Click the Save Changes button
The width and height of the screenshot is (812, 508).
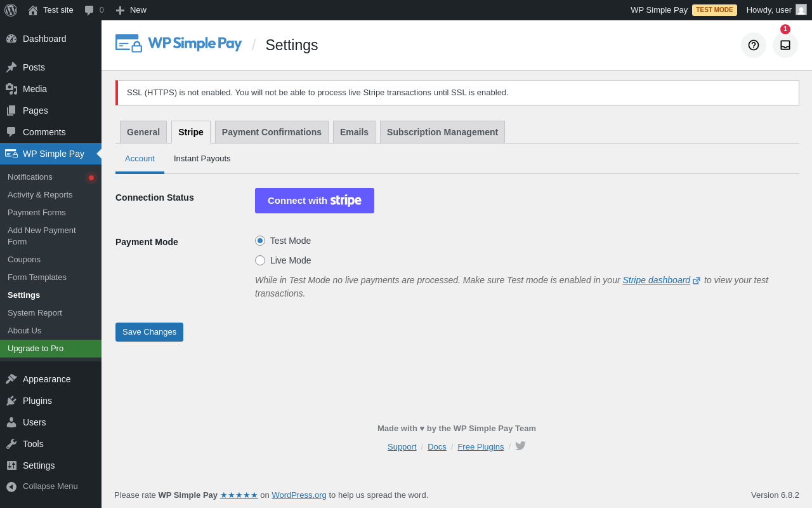coord(149,332)
